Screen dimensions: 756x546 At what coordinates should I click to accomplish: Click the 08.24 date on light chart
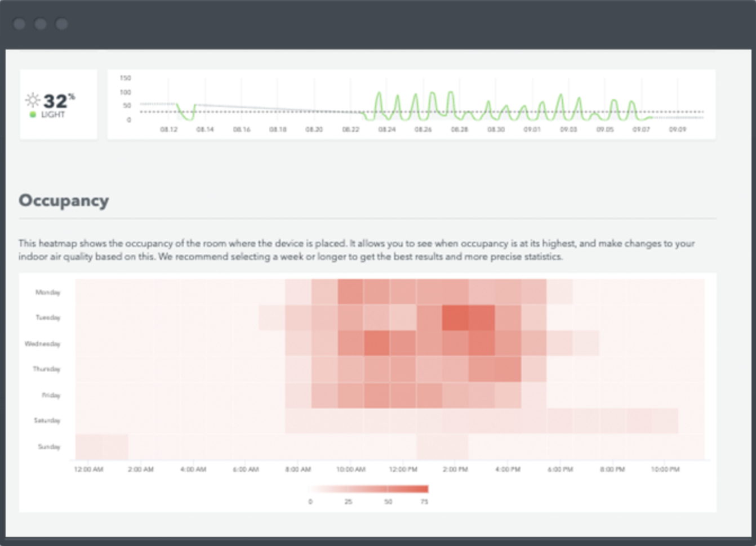coord(387,129)
